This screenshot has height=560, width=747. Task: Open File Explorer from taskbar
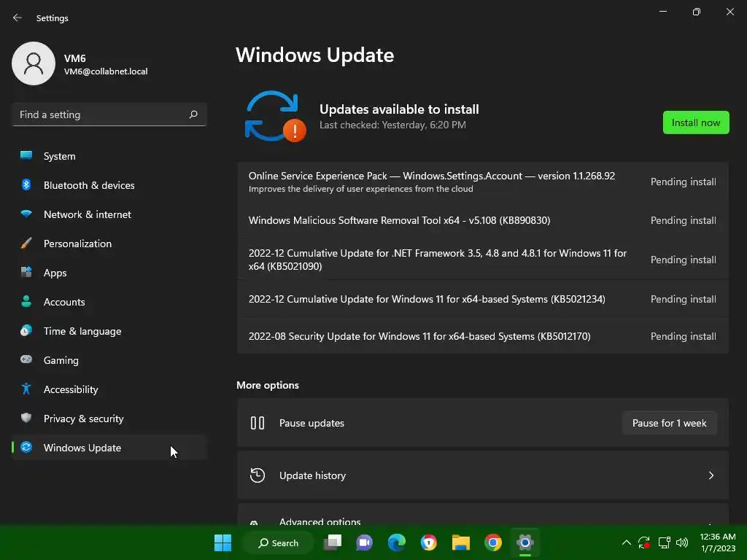(461, 542)
